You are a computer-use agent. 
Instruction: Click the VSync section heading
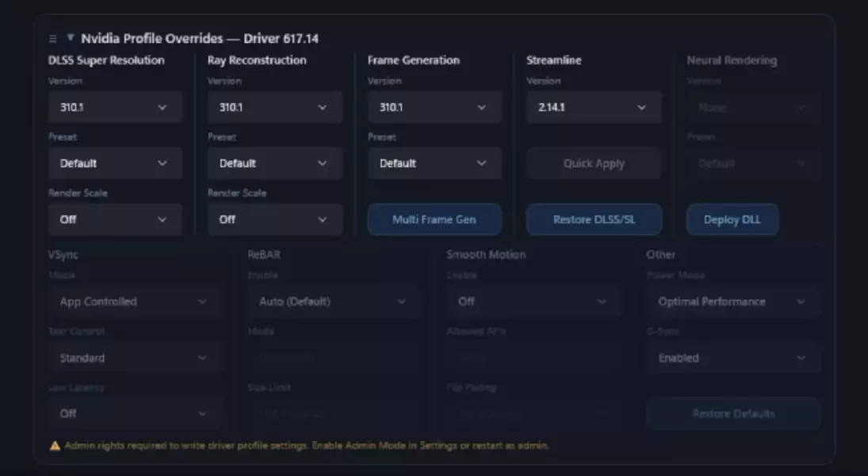coord(63,255)
